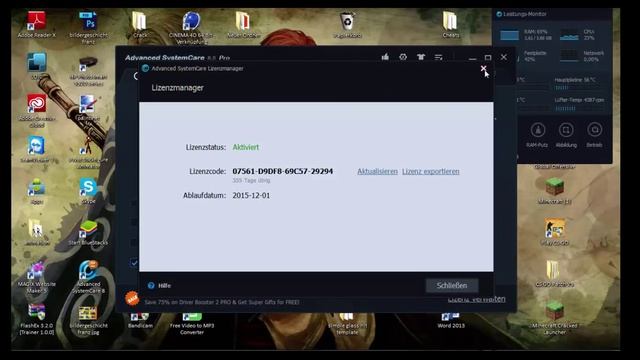
Task: Open the Minecraft (3) desktop icon
Action: (554, 191)
